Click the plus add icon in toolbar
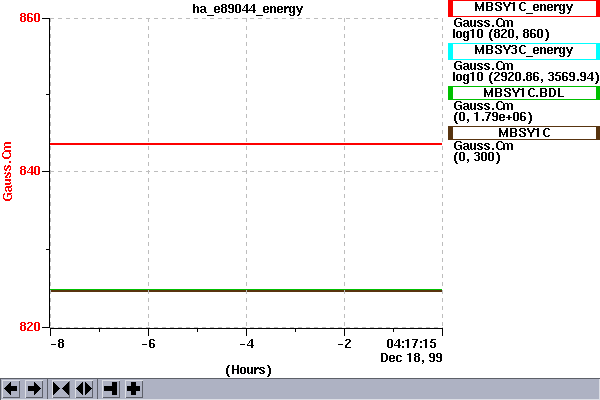600x400 pixels. [133, 388]
